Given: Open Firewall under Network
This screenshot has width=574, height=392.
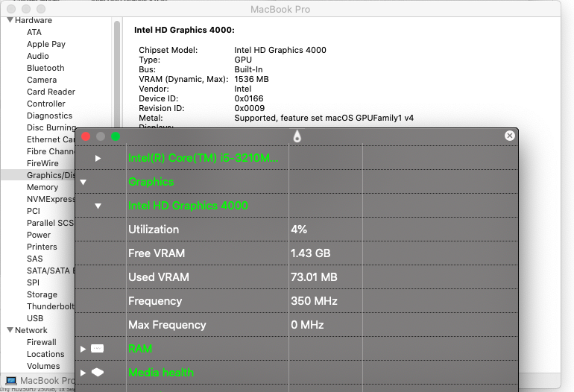Looking at the screenshot, I should pyautogui.click(x=42, y=342).
